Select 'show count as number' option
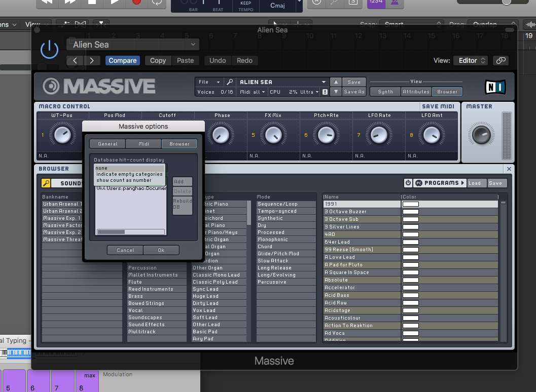Image resolution: width=536 pixels, height=392 pixels. [x=124, y=180]
